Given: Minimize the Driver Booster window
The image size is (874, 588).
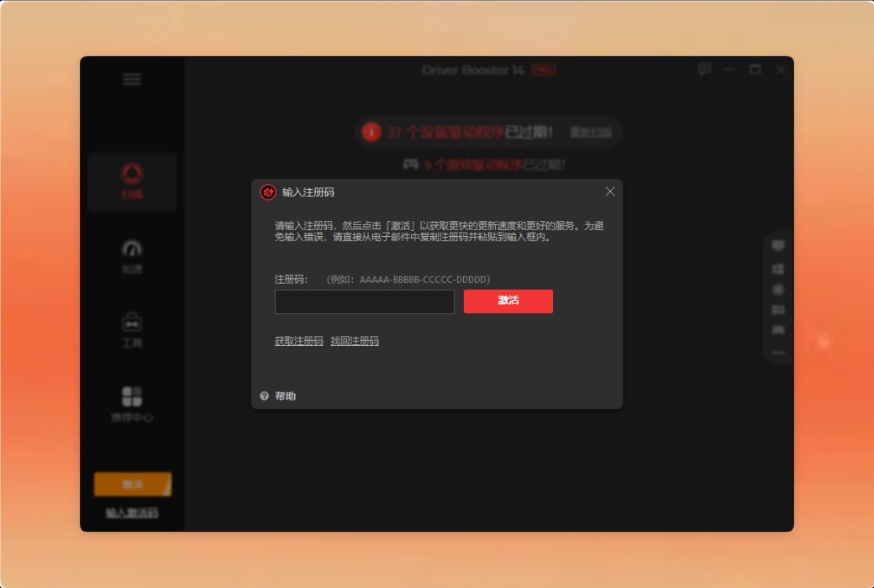Looking at the screenshot, I should (x=730, y=69).
